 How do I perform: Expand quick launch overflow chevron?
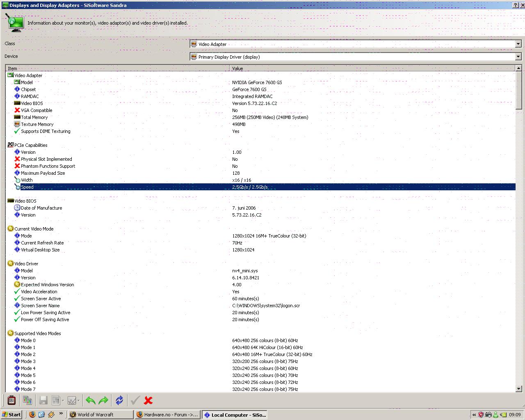click(61, 413)
